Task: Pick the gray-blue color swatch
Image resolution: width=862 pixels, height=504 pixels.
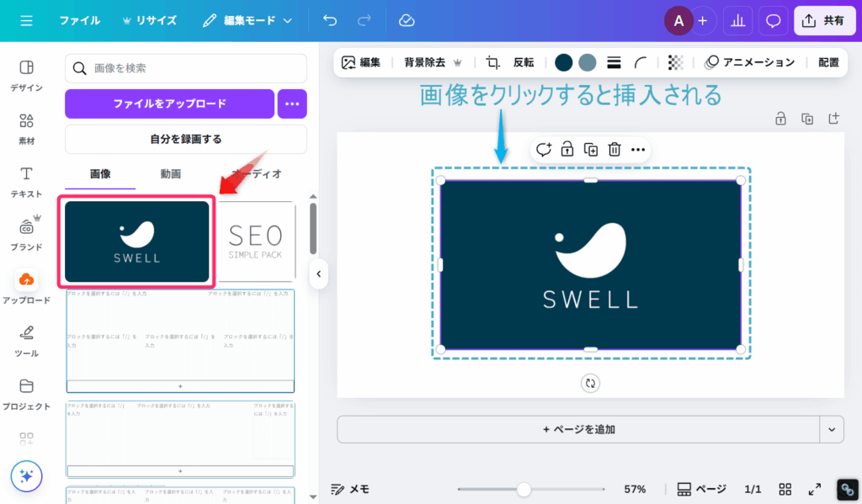Action: click(587, 62)
